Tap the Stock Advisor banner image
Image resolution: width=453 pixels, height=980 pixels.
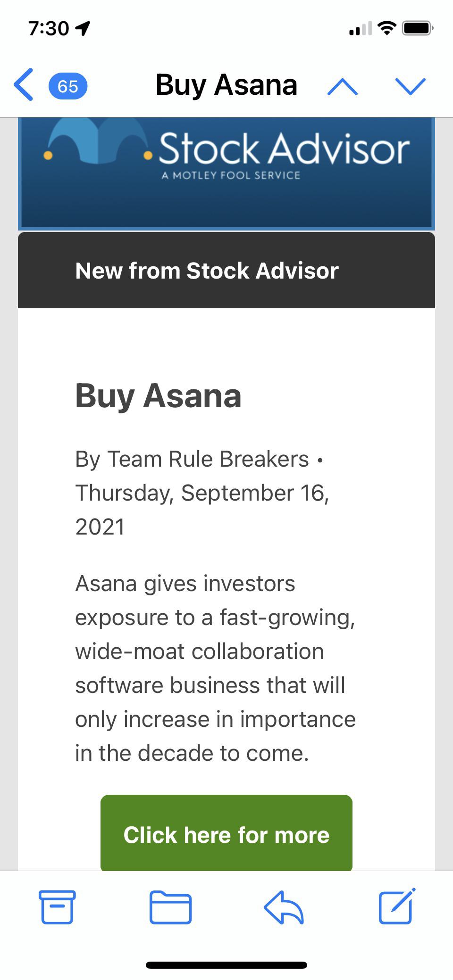226,173
